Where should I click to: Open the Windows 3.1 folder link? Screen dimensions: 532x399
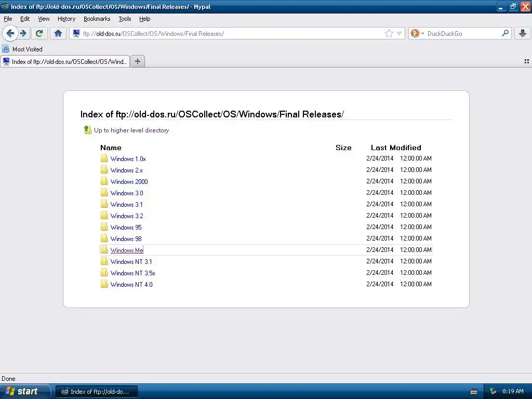pos(127,205)
